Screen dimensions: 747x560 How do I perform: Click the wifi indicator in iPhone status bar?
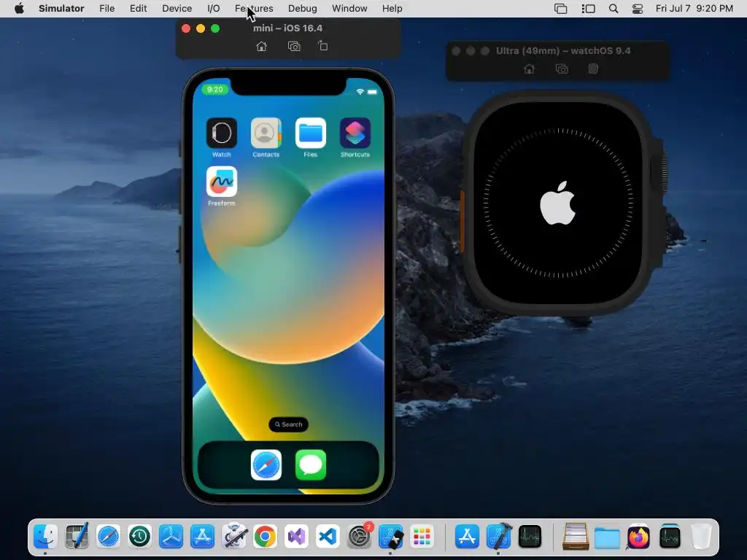click(360, 91)
